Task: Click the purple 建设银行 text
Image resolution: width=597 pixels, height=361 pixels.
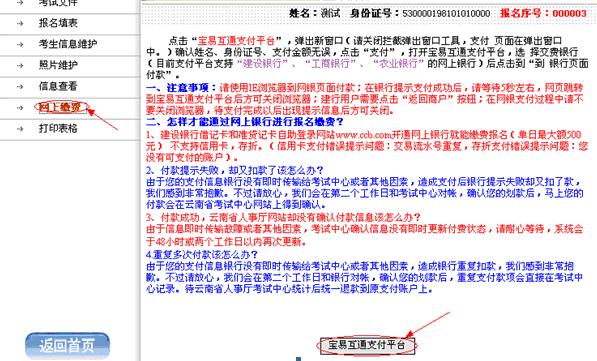Action: pyautogui.click(x=262, y=63)
